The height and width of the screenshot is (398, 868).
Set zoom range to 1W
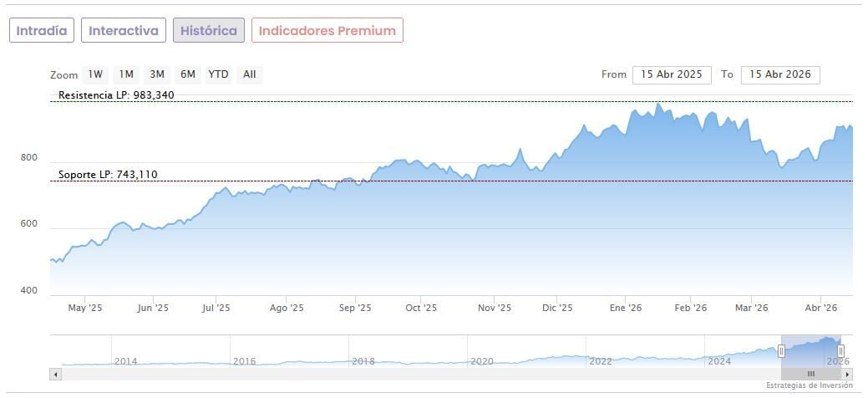pos(96,74)
